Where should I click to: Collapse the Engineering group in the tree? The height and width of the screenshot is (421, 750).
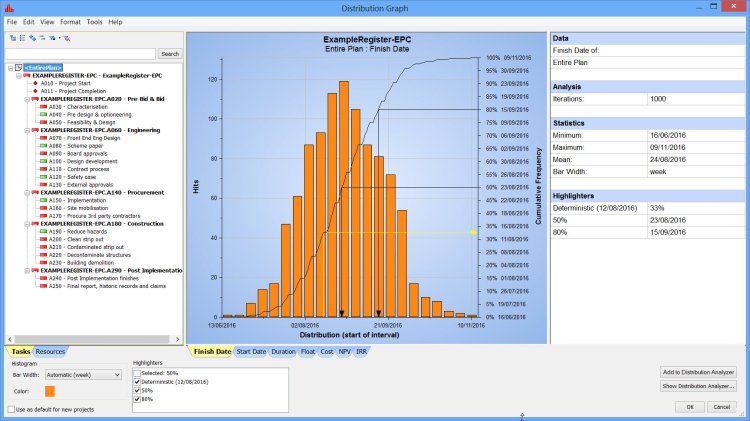[25, 130]
